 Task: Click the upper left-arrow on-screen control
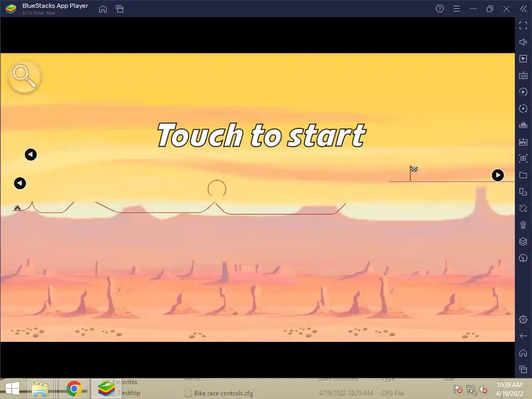pos(31,155)
